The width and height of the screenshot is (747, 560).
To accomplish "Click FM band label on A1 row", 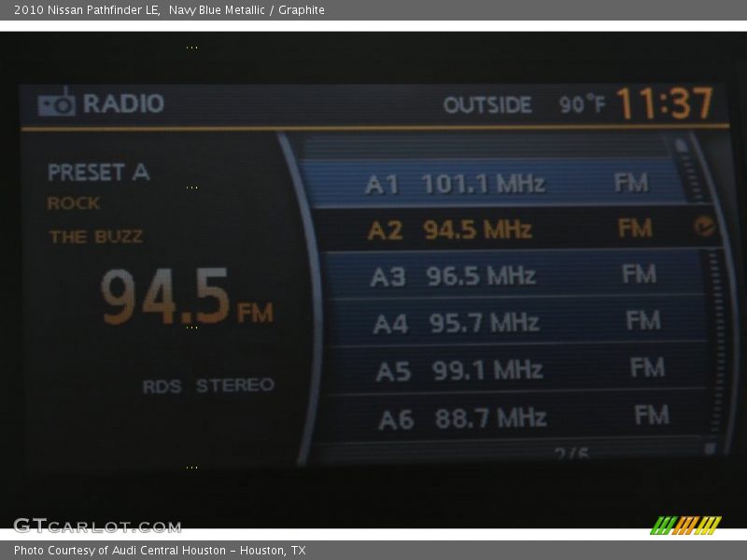I will tap(631, 182).
